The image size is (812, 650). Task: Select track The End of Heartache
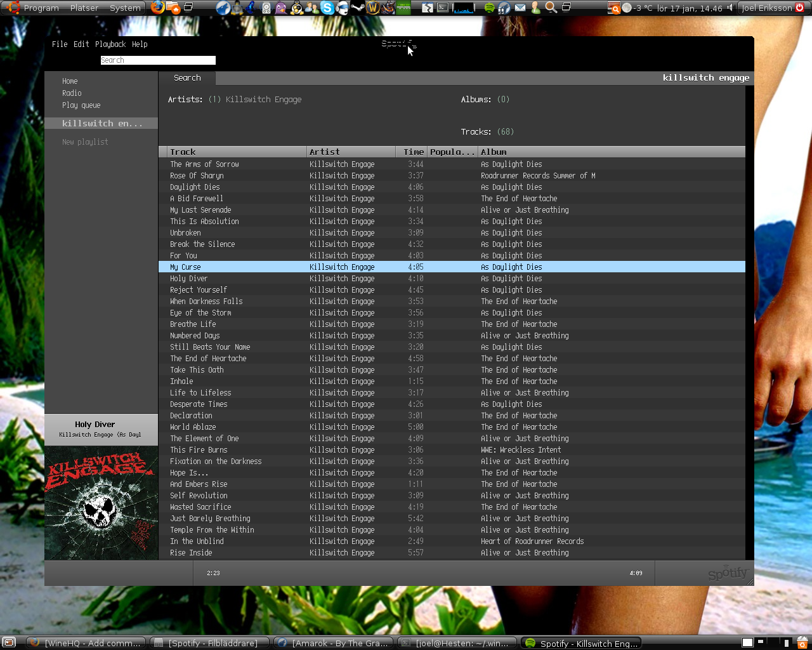[452, 359]
